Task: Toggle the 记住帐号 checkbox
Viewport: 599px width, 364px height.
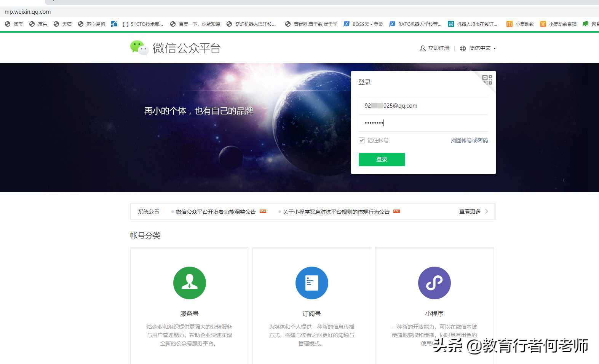Action: (x=362, y=140)
